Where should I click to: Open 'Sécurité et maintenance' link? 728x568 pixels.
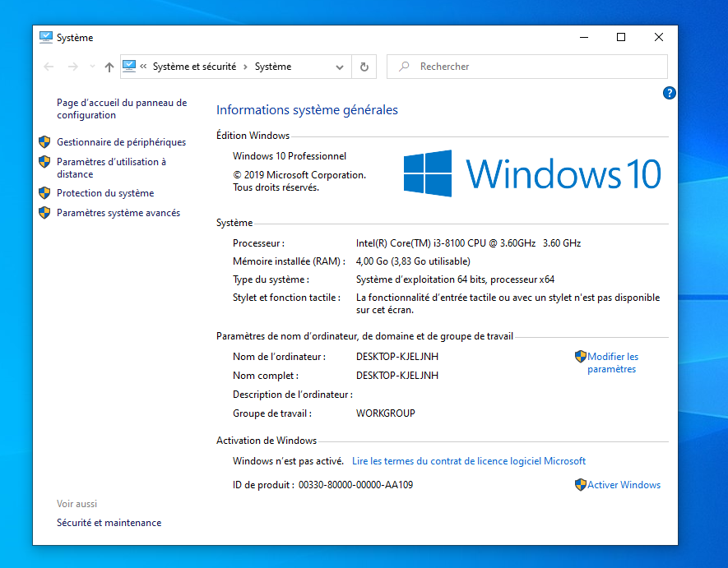pyautogui.click(x=109, y=523)
